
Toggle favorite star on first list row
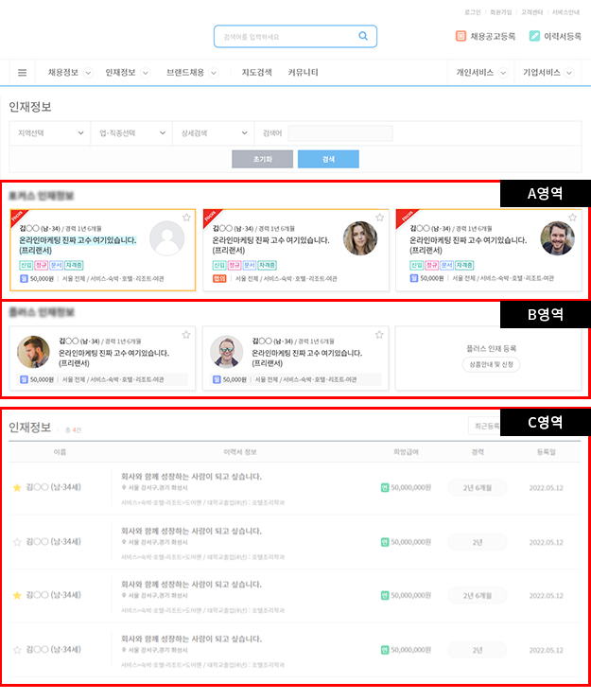pyautogui.click(x=17, y=488)
